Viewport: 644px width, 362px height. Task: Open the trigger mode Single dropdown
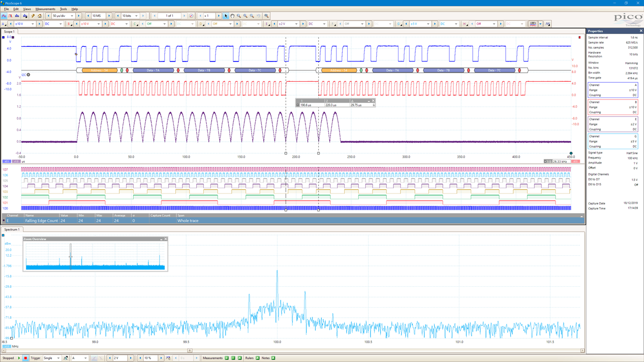click(x=58, y=358)
